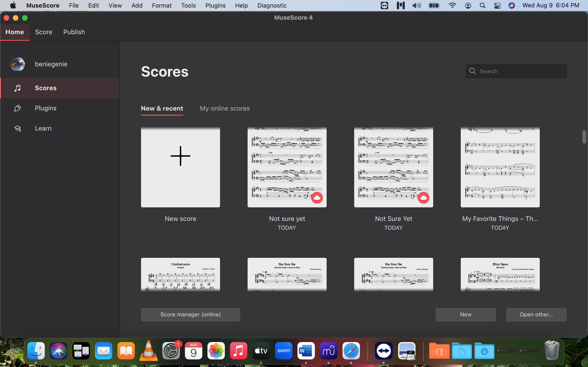Open Spotlight search from the menu bar
This screenshot has height=367, width=588.
point(482,5)
